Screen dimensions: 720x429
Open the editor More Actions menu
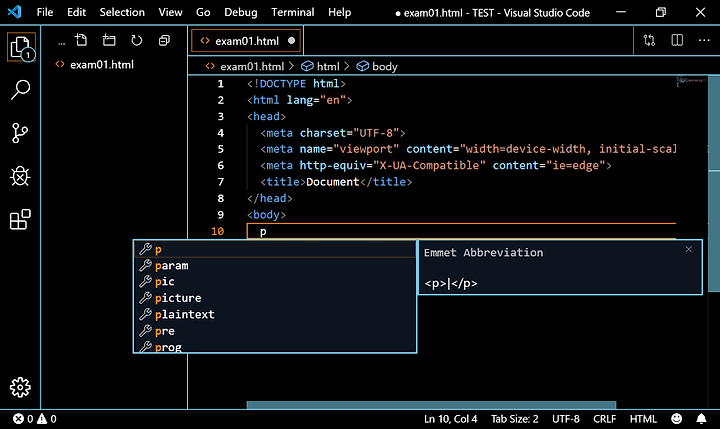[704, 40]
